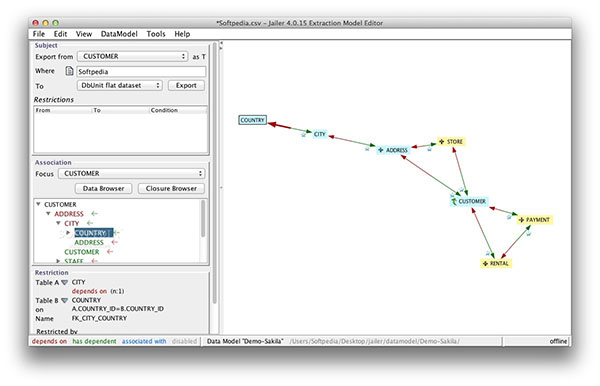Open the Tools menu

coord(156,34)
